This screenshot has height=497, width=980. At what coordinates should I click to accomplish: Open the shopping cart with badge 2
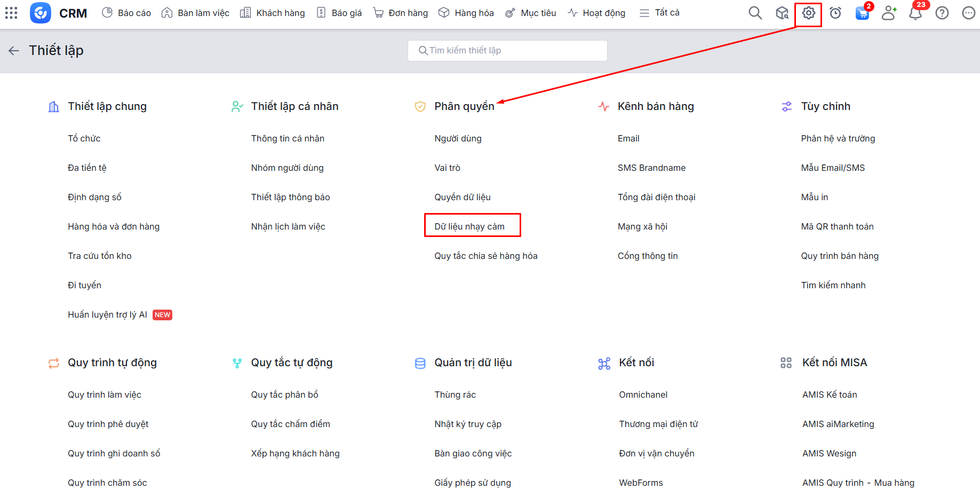862,13
